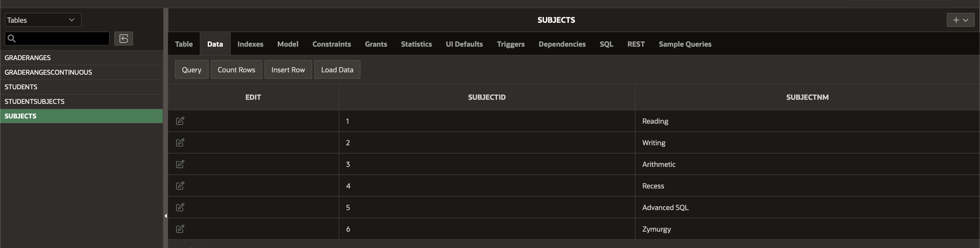Image resolution: width=980 pixels, height=248 pixels.
Task: Go to the Model tab
Action: pyautogui.click(x=288, y=44)
